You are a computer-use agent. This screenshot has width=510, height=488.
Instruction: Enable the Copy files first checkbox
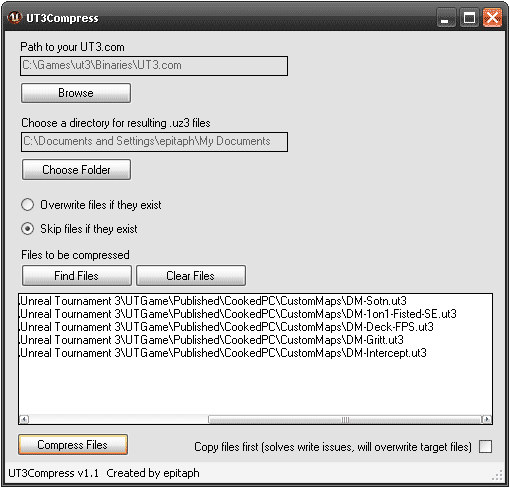coord(485,447)
